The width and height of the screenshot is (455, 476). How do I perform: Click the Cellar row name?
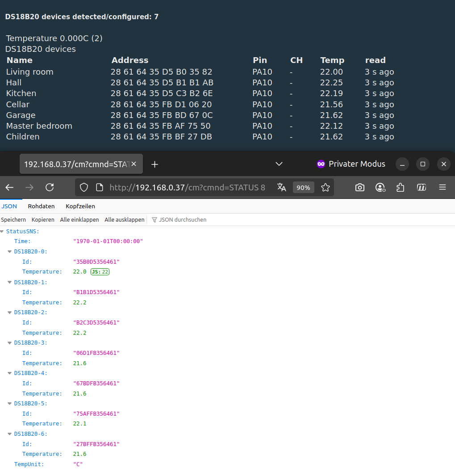18,105
